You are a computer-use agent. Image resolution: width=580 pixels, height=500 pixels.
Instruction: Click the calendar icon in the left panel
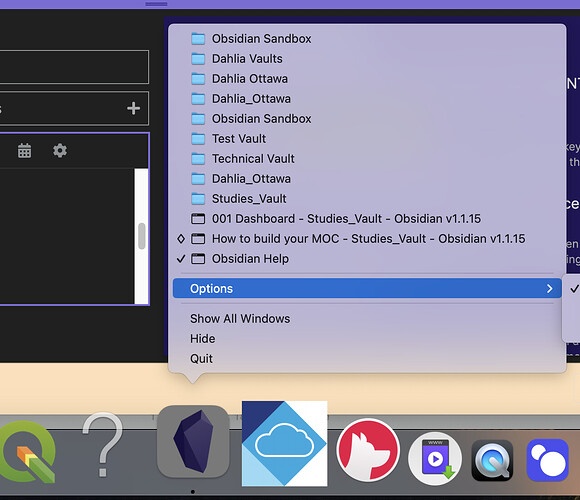coord(24,151)
